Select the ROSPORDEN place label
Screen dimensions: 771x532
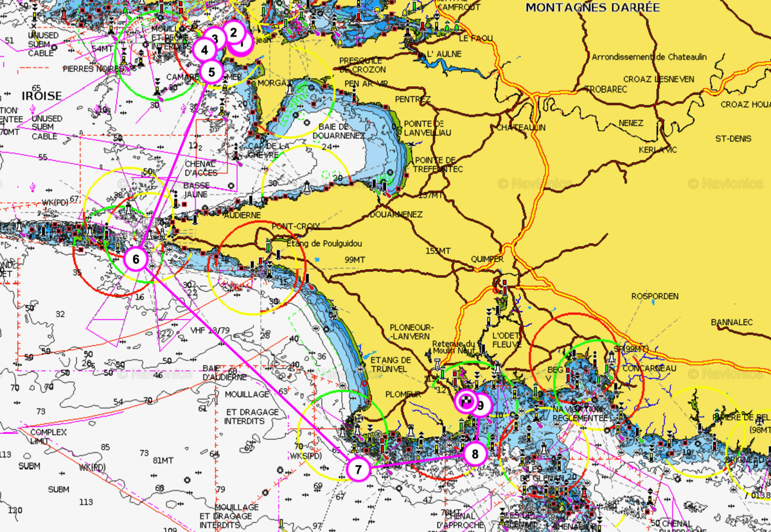[655, 296]
